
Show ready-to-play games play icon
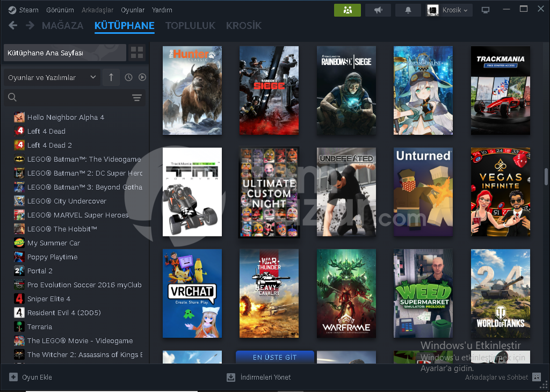[142, 77]
